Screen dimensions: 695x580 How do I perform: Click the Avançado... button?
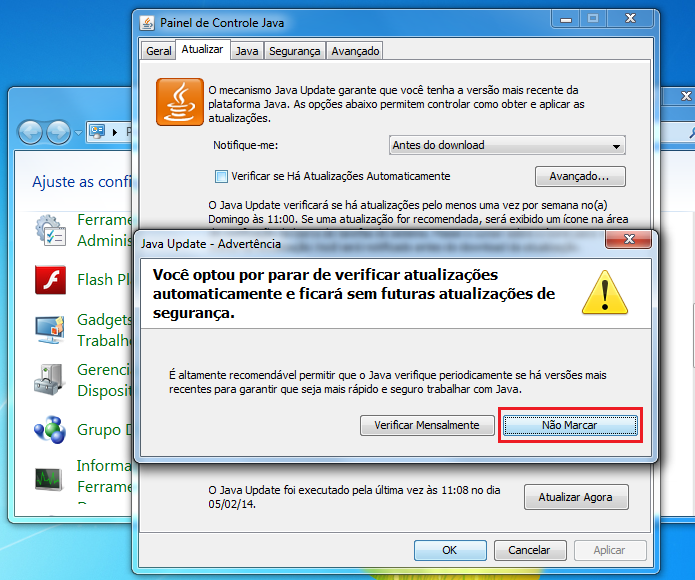(580, 176)
